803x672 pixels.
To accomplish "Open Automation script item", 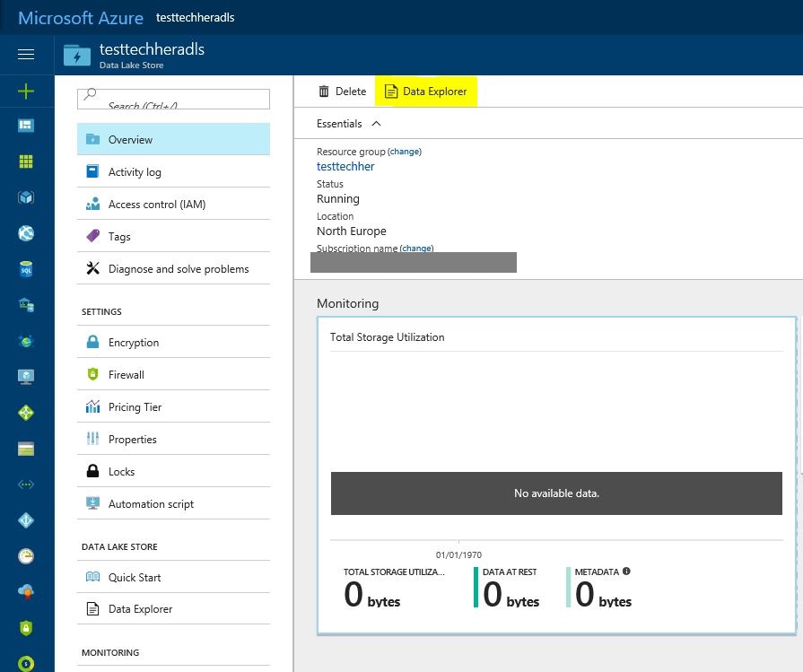I will (173, 503).
